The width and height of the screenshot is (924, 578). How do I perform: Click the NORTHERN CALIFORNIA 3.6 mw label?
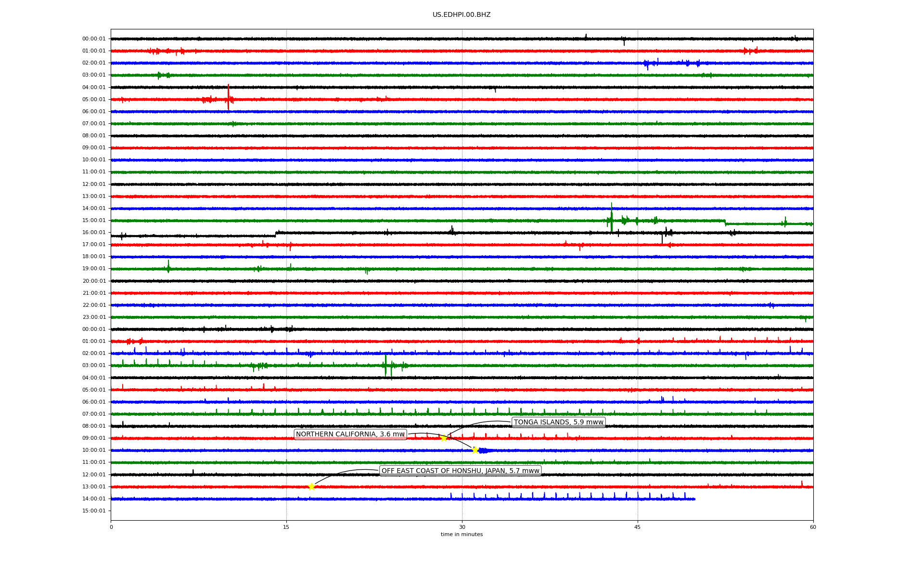click(x=350, y=434)
